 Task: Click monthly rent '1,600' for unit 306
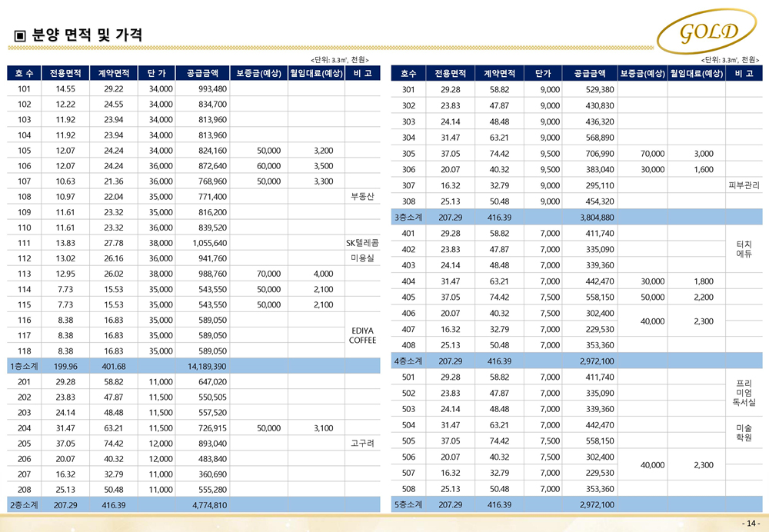tap(704, 170)
